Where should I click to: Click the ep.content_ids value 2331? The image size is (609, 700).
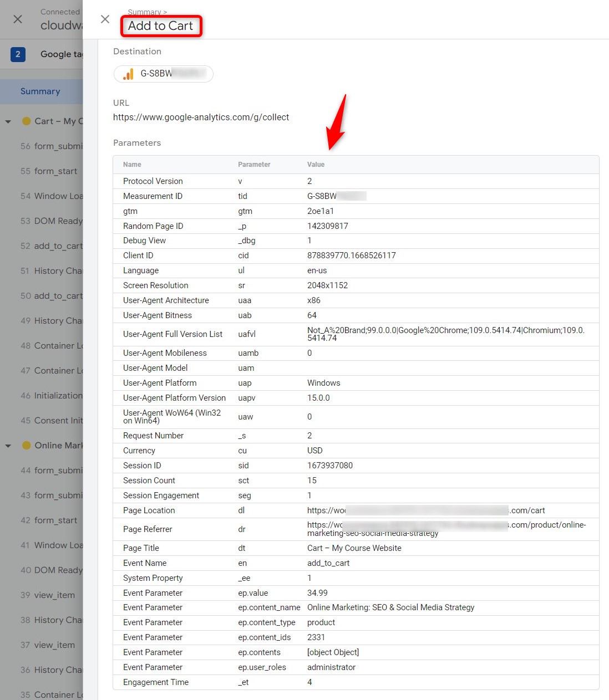(x=316, y=637)
